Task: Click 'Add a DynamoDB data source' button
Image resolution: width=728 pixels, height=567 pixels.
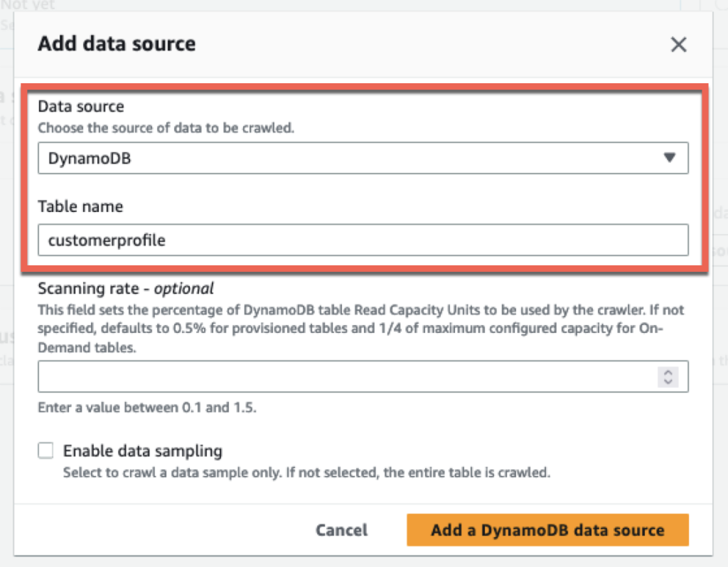Action: point(547,530)
